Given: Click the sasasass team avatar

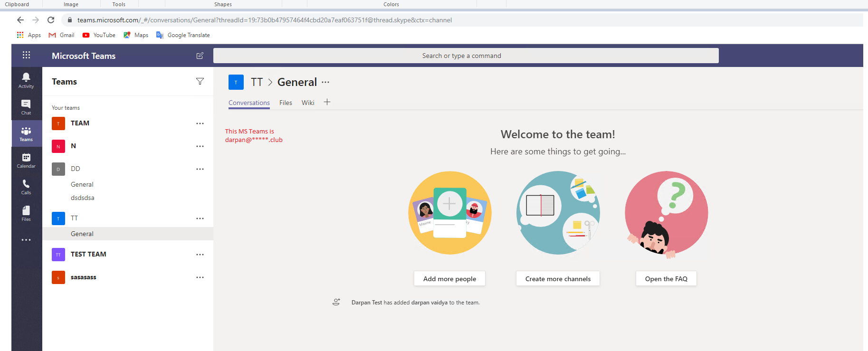Looking at the screenshot, I should (x=58, y=277).
